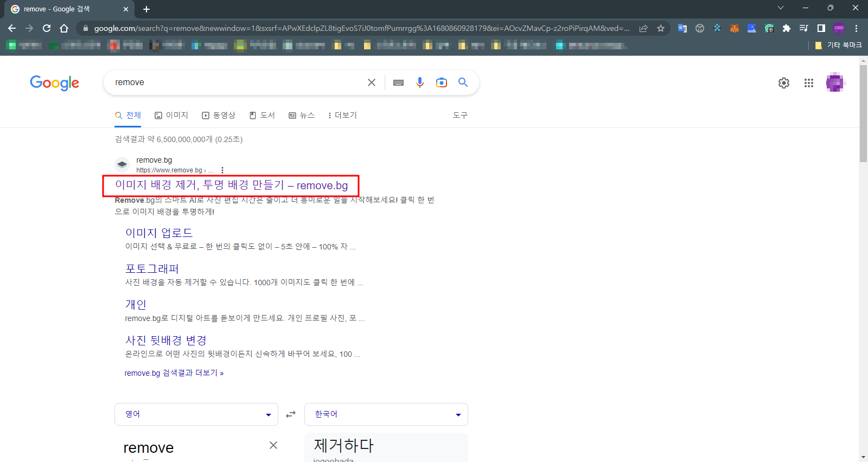Open the 사진 뒷배경 변경 sitelink
The height and width of the screenshot is (462, 868).
166,340
